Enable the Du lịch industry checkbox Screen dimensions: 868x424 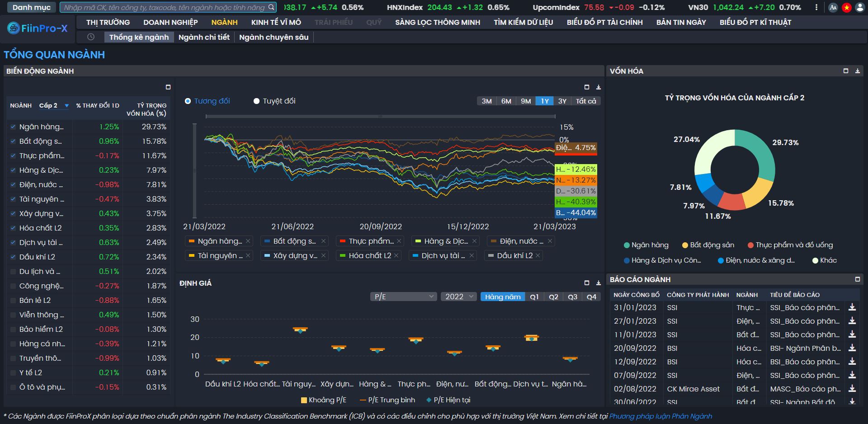coord(13,272)
